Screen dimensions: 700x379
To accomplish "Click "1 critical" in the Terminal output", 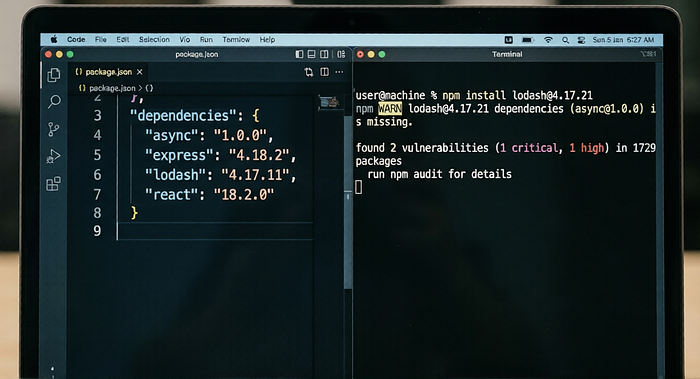I will (x=529, y=148).
